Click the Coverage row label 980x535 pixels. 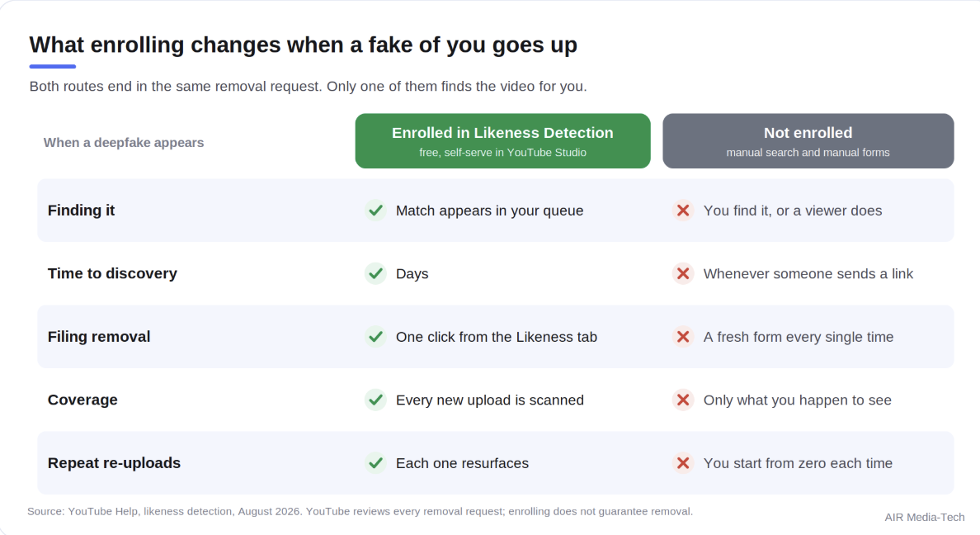(x=82, y=400)
